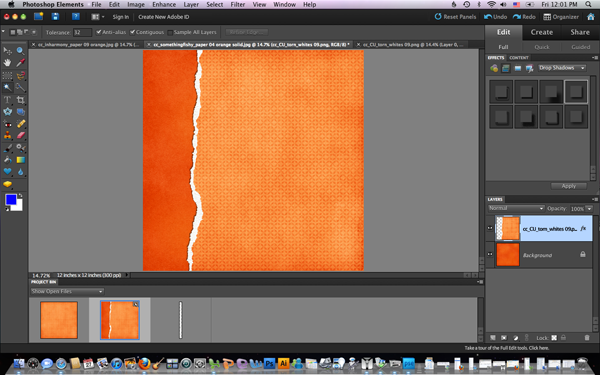
Task: Select the Quick Selection brush tool
Action: (x=21, y=88)
